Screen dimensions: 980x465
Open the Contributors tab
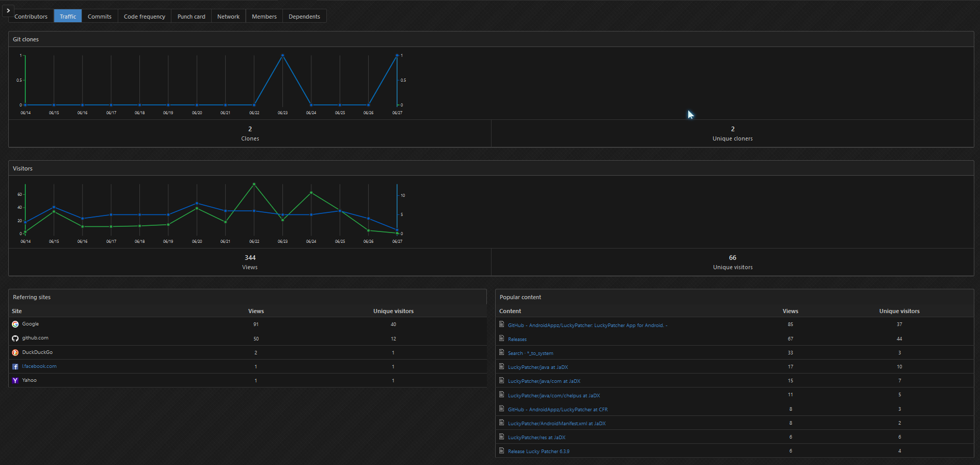point(31,17)
